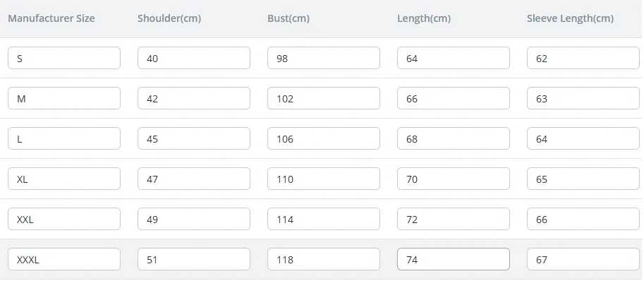Image resolution: width=644 pixels, height=281 pixels.
Task: Click the sleeve length field showing 66
Action: tap(583, 219)
